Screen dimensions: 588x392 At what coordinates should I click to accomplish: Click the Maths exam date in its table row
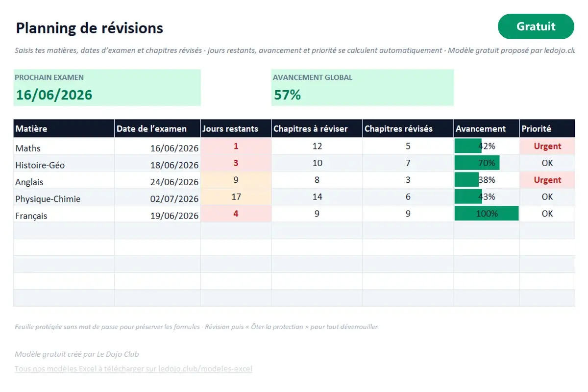click(157, 147)
